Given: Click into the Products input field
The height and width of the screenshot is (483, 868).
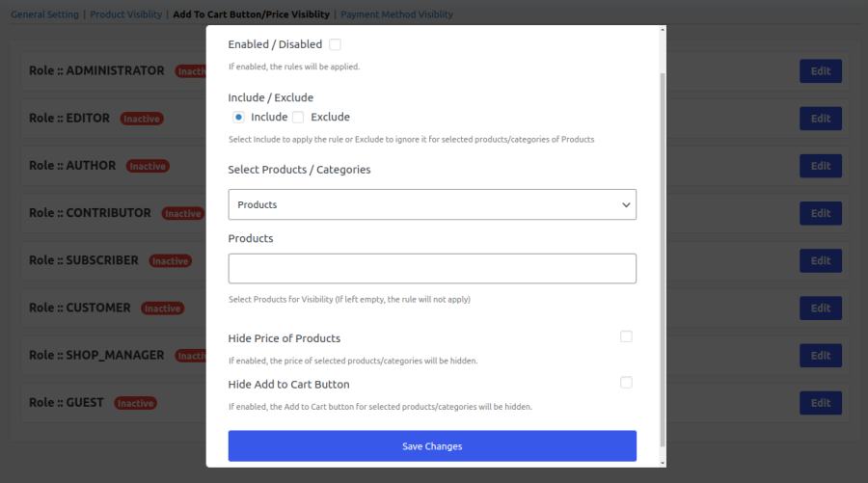Looking at the screenshot, I should [x=432, y=268].
